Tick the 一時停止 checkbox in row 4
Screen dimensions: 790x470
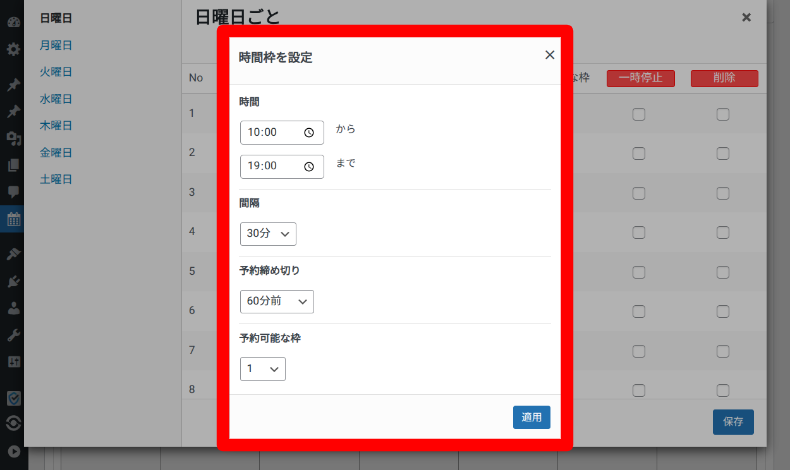point(639,232)
